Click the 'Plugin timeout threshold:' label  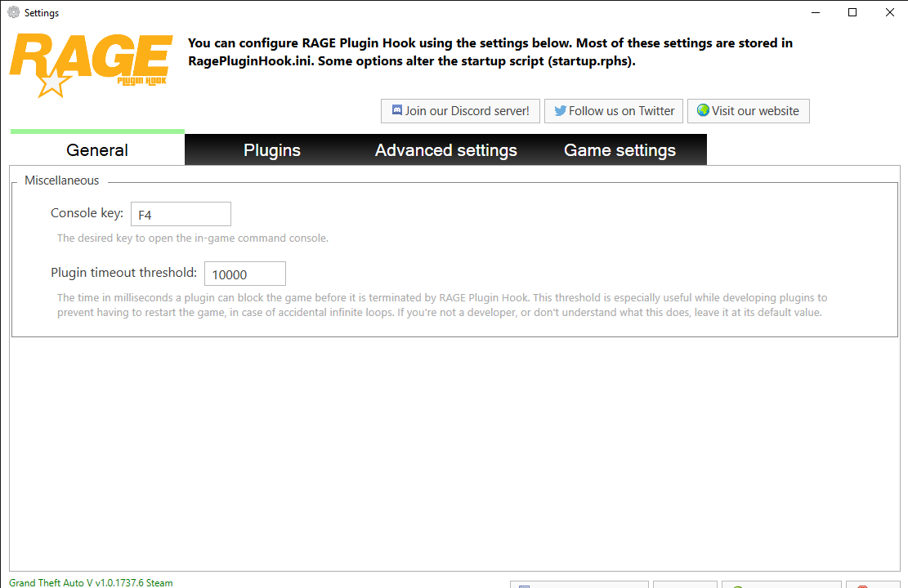[124, 273]
